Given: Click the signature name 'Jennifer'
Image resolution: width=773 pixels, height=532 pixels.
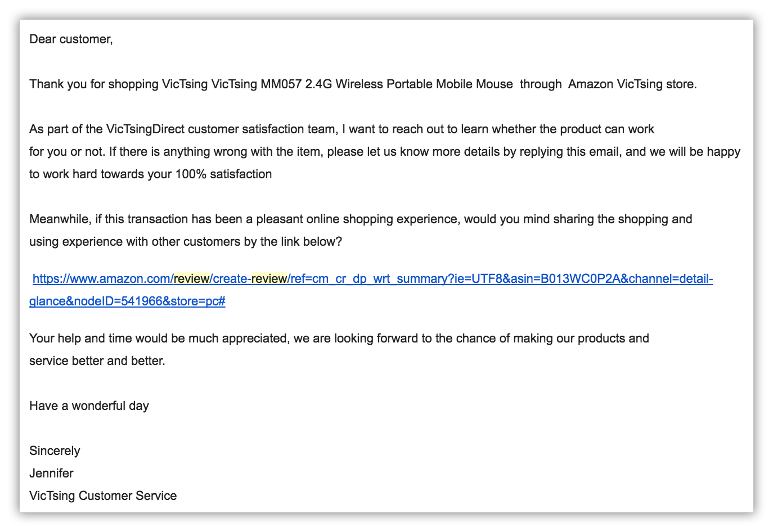Looking at the screenshot, I should tap(51, 474).
